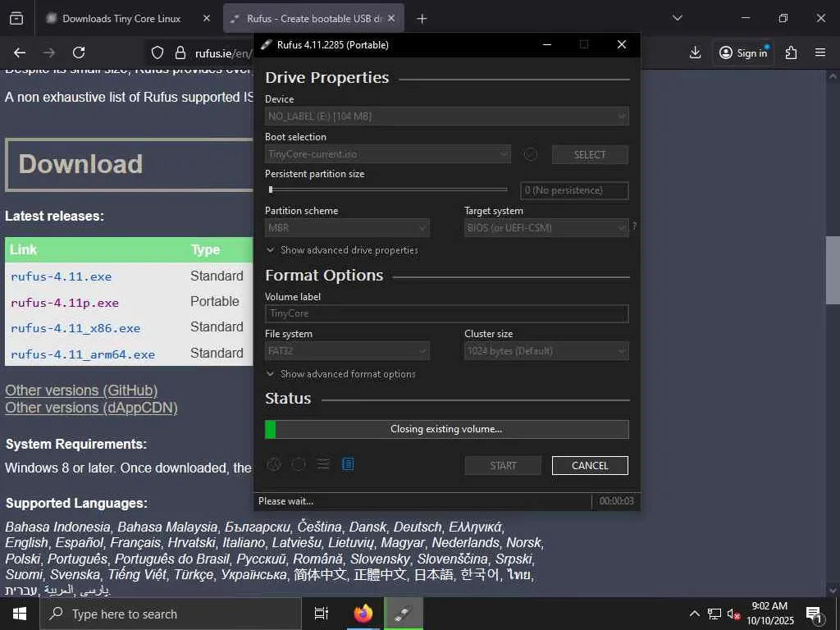Close the Rufus browser tab

(391, 18)
